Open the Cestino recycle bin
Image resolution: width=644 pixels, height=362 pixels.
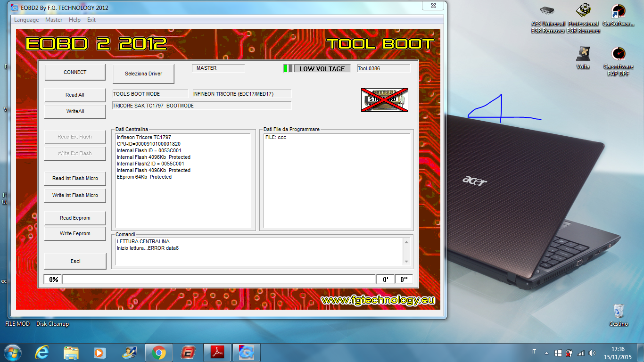pyautogui.click(x=619, y=315)
